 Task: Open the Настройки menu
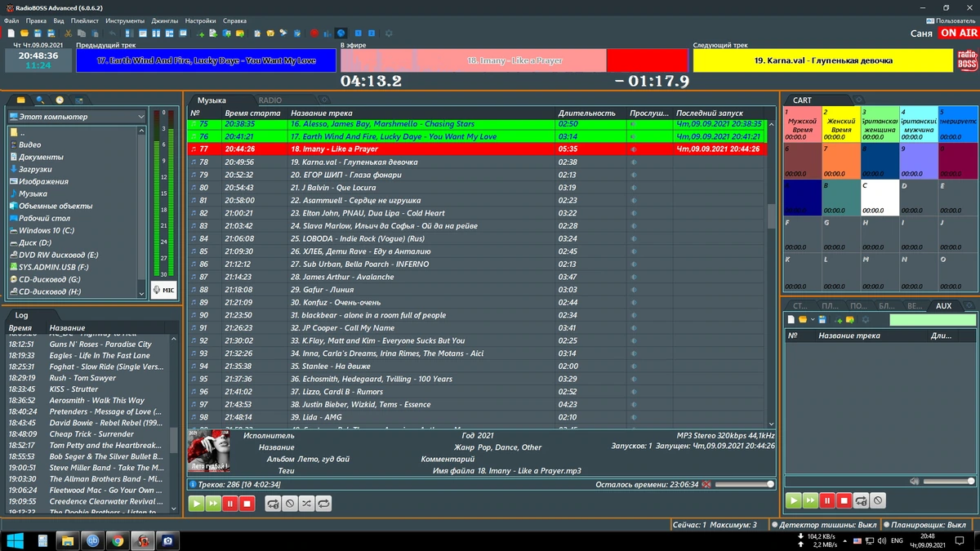click(x=201, y=20)
